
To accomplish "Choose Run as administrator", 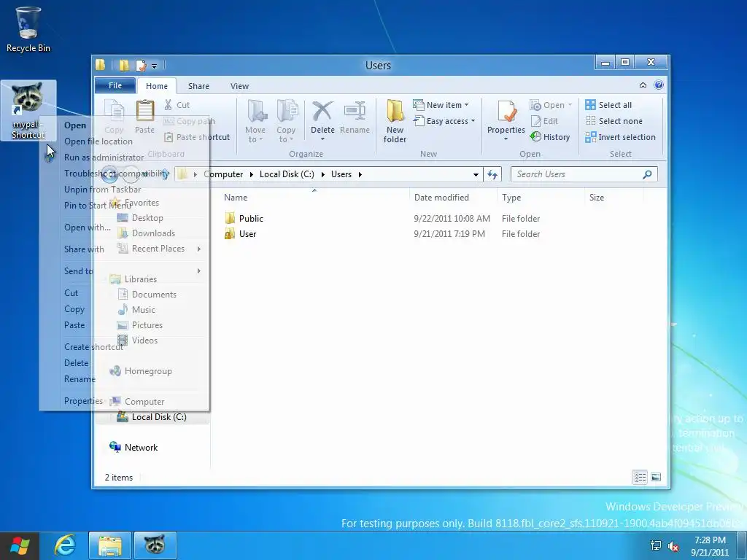I will click(104, 157).
